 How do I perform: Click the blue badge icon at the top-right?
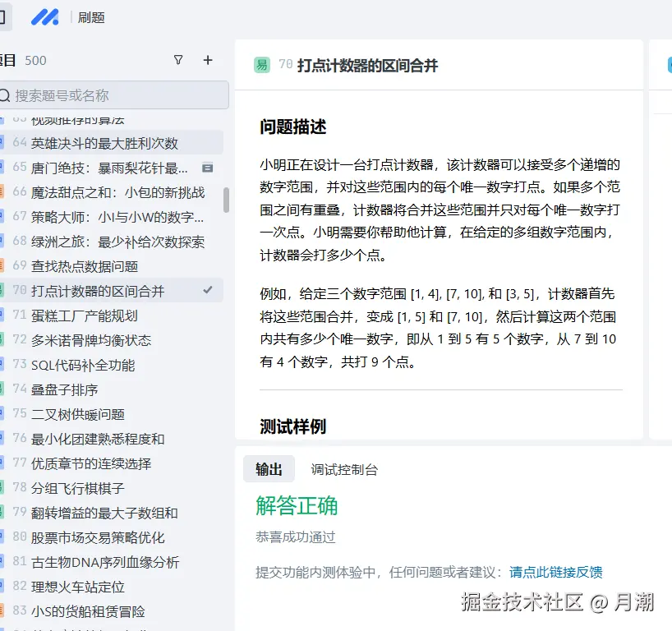668,63
